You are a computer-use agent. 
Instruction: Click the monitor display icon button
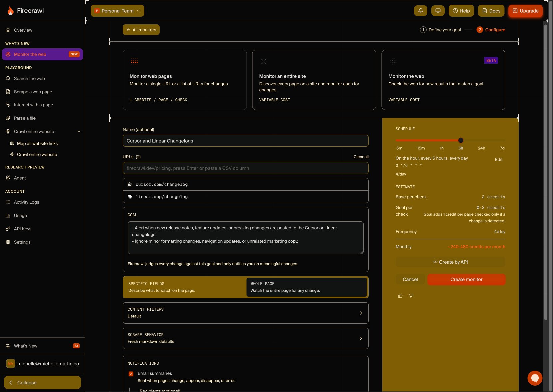coord(438,11)
